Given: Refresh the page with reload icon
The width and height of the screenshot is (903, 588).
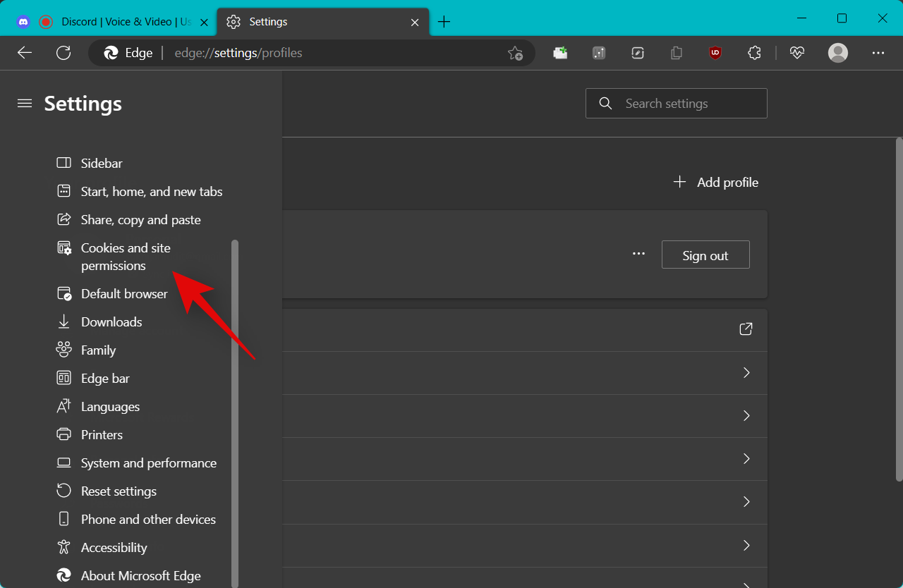Looking at the screenshot, I should coord(63,53).
